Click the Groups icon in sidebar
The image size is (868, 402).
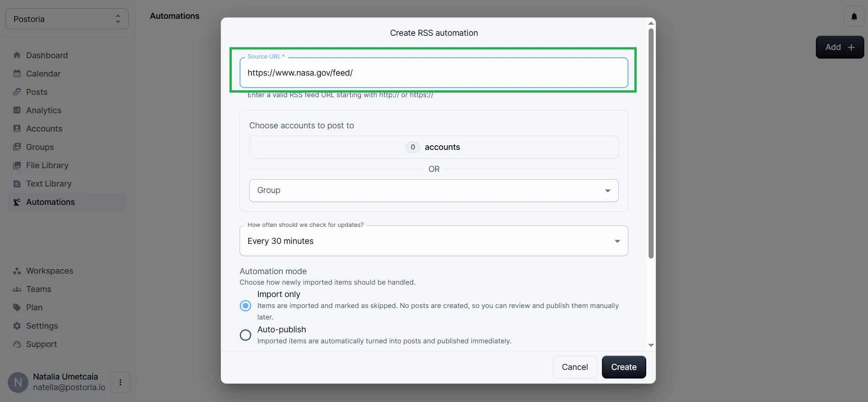point(17,147)
